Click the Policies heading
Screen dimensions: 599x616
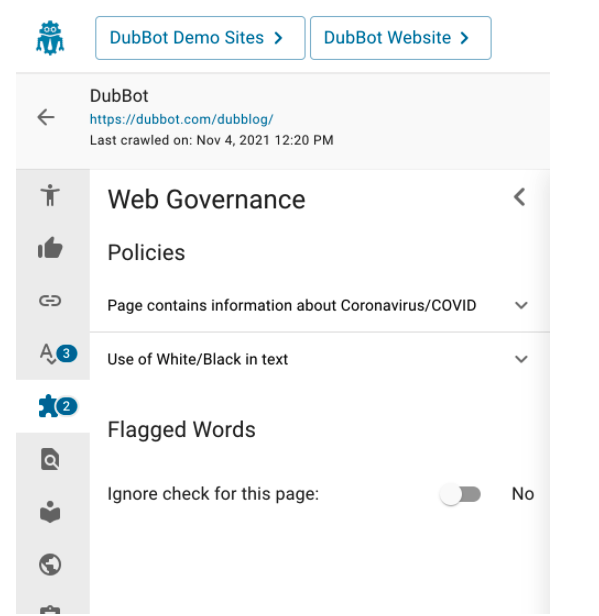point(146,252)
